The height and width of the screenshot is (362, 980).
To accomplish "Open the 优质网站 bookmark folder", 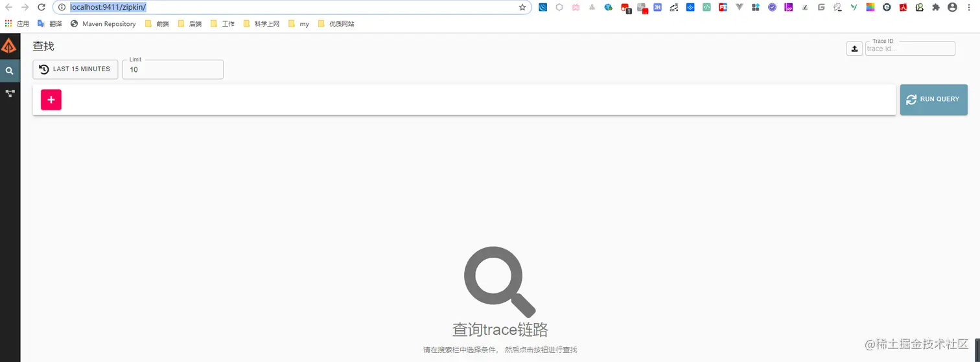I will click(336, 24).
